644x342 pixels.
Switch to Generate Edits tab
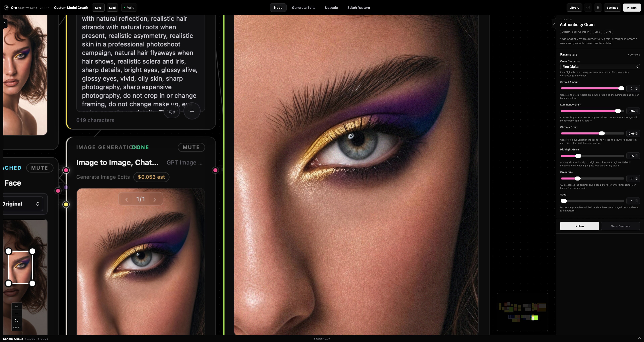click(x=304, y=8)
